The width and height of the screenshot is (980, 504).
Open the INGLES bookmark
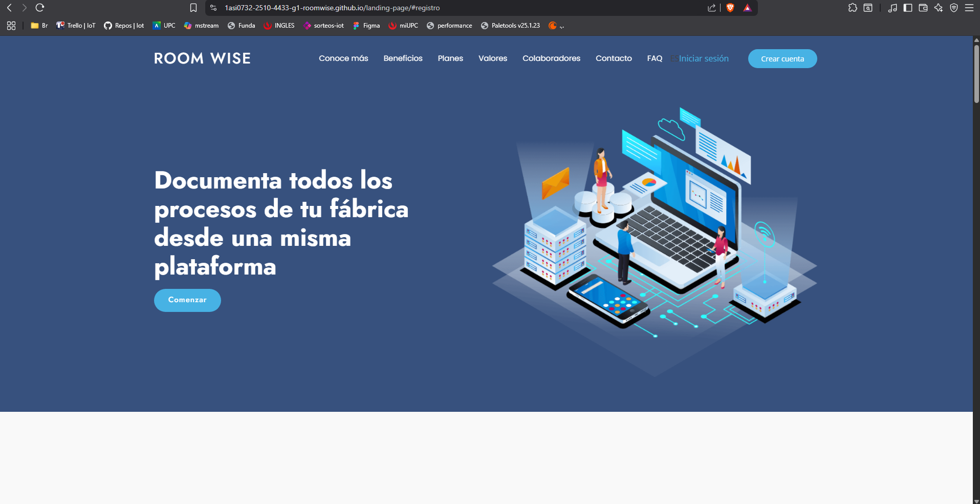tap(279, 26)
